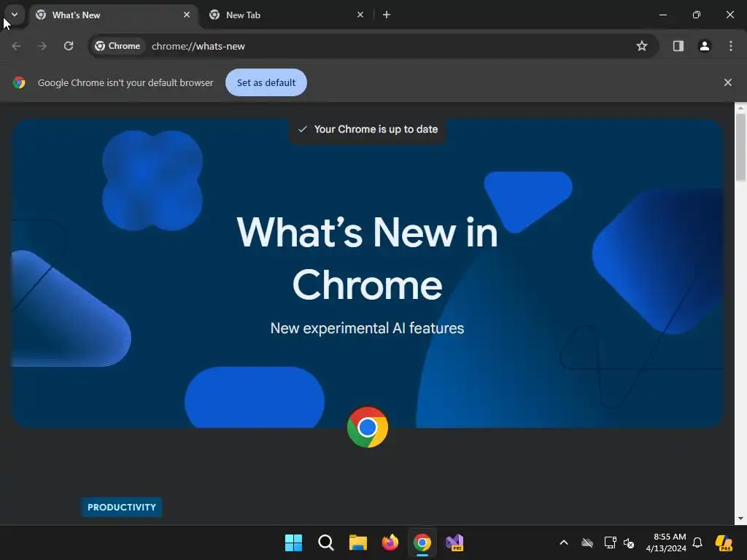This screenshot has width=747, height=560.
Task: Click 'New experimental AI features' subtitle
Action: [367, 328]
